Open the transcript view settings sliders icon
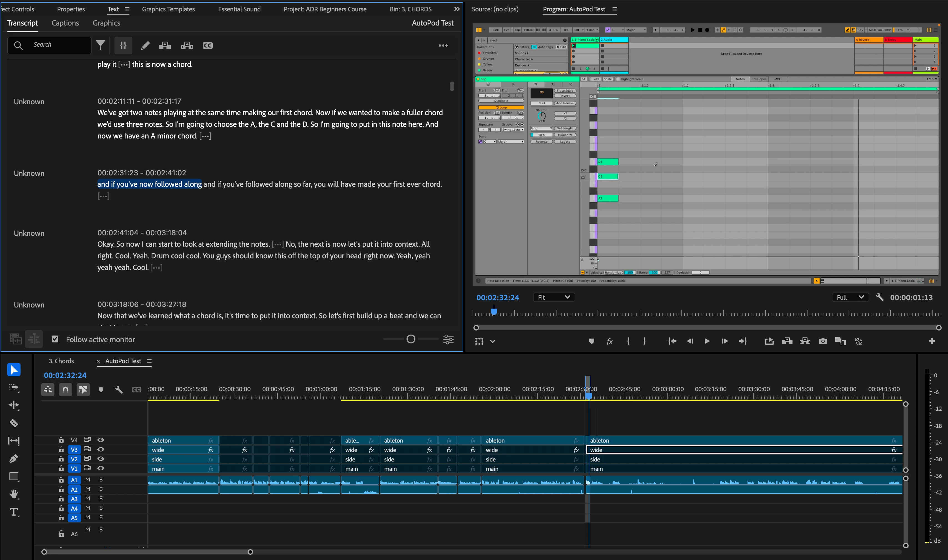Screen dimensions: 948x560 (448, 339)
